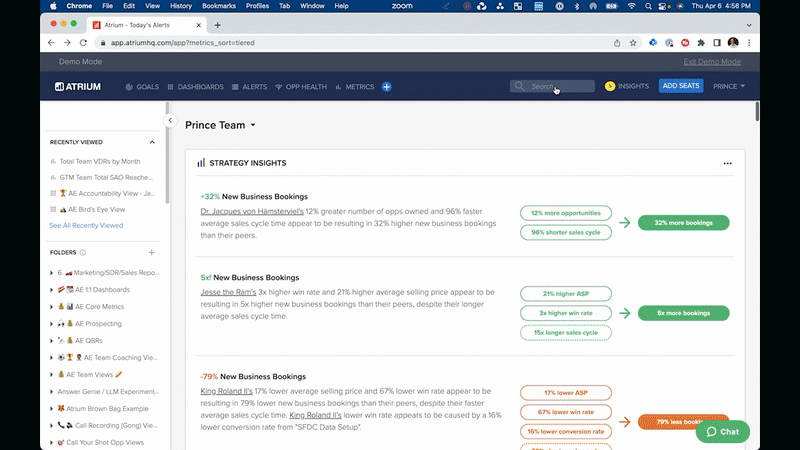Viewport: 800px width, 450px height.
Task: Click the Wi-Fi icon in menu bar
Action: pyautogui.click(x=632, y=6)
